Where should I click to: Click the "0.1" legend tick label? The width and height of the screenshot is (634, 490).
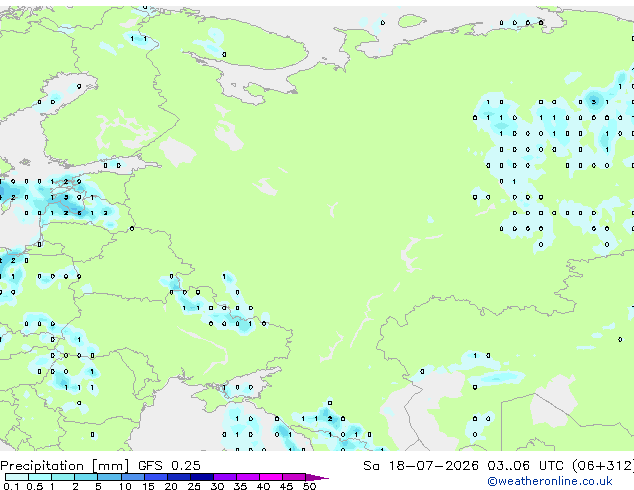(x=11, y=486)
